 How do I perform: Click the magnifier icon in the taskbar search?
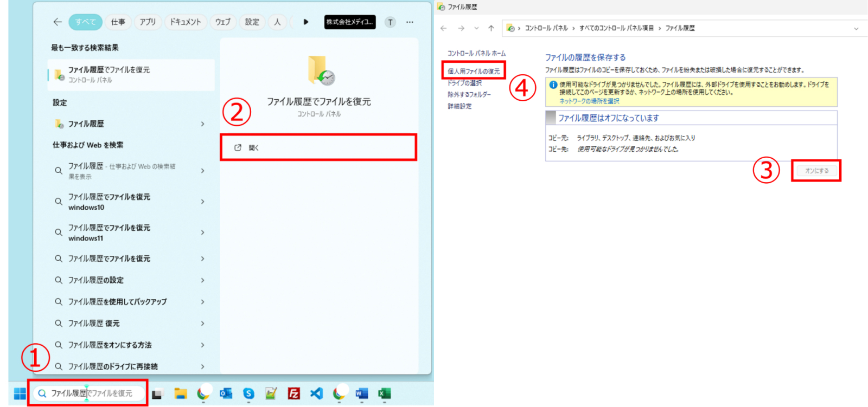(x=42, y=393)
